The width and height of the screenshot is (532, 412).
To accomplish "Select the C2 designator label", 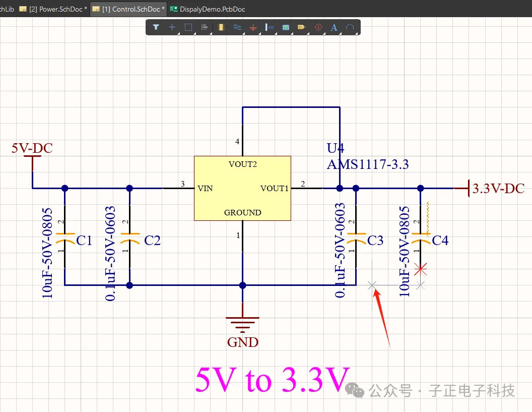I will (x=152, y=241).
